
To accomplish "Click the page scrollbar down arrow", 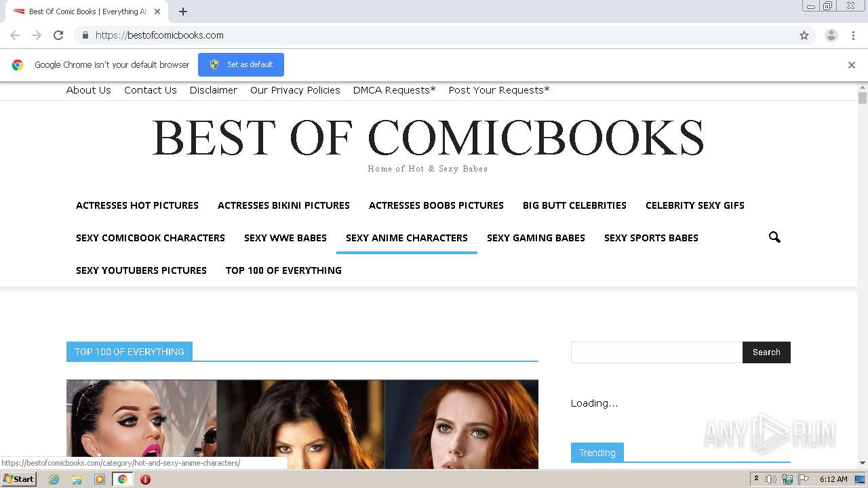I will pyautogui.click(x=863, y=463).
